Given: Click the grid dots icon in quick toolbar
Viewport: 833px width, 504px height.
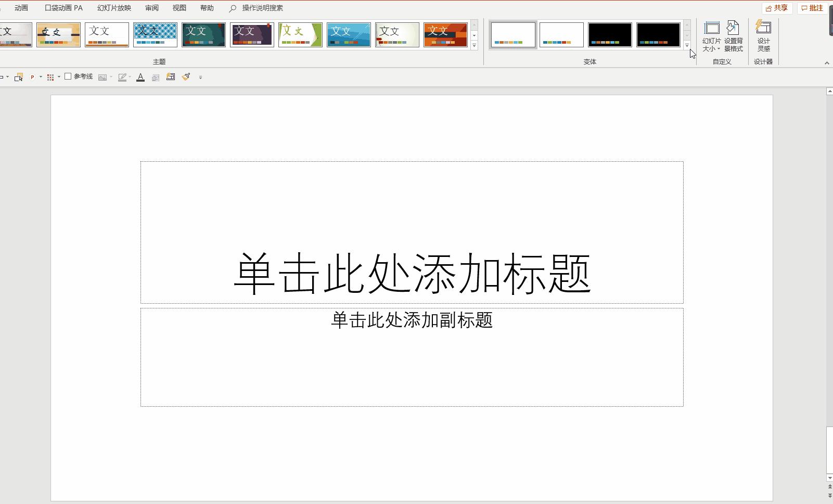Looking at the screenshot, I should pyautogui.click(x=50, y=76).
